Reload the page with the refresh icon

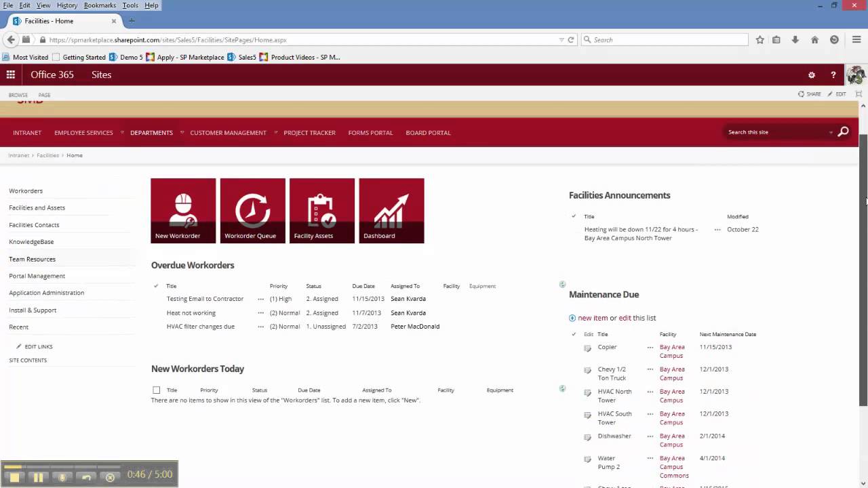pos(571,40)
